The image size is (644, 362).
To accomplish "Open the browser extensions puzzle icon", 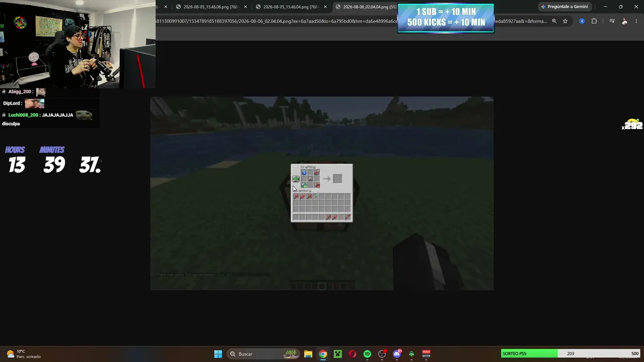I will (x=594, y=21).
